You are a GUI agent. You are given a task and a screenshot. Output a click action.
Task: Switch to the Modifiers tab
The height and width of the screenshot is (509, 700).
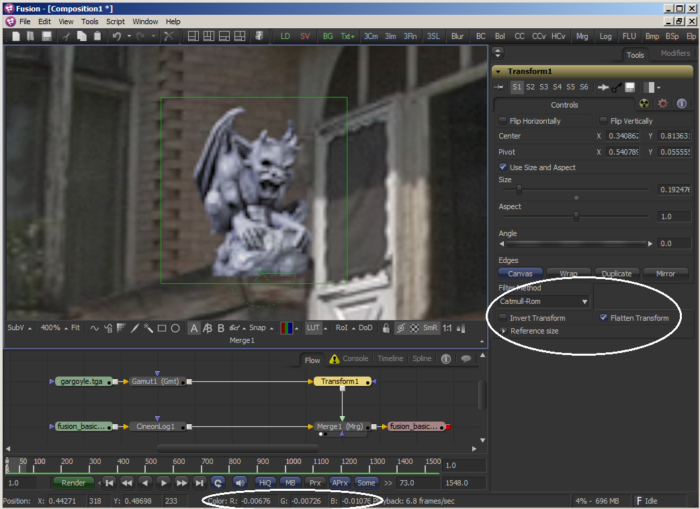(675, 53)
